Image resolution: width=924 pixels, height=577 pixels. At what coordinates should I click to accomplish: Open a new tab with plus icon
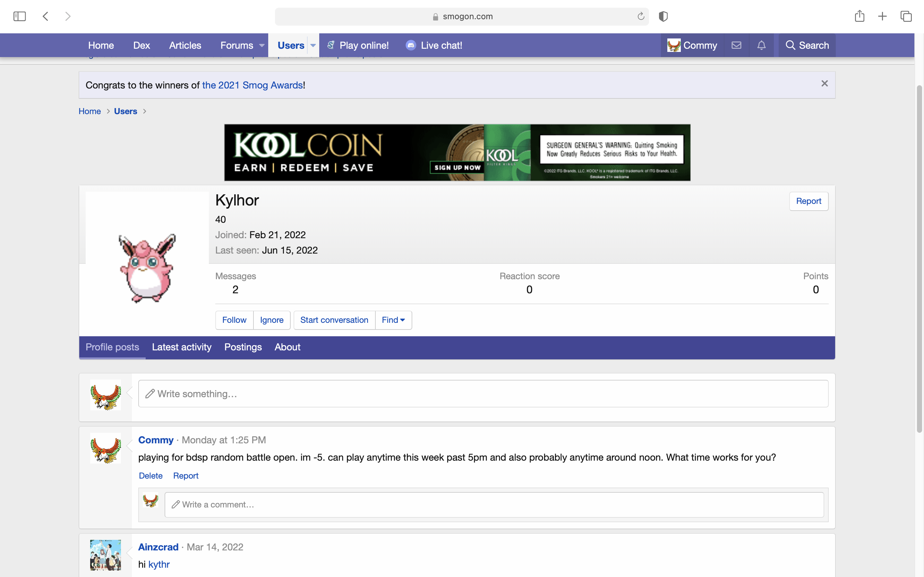(882, 16)
